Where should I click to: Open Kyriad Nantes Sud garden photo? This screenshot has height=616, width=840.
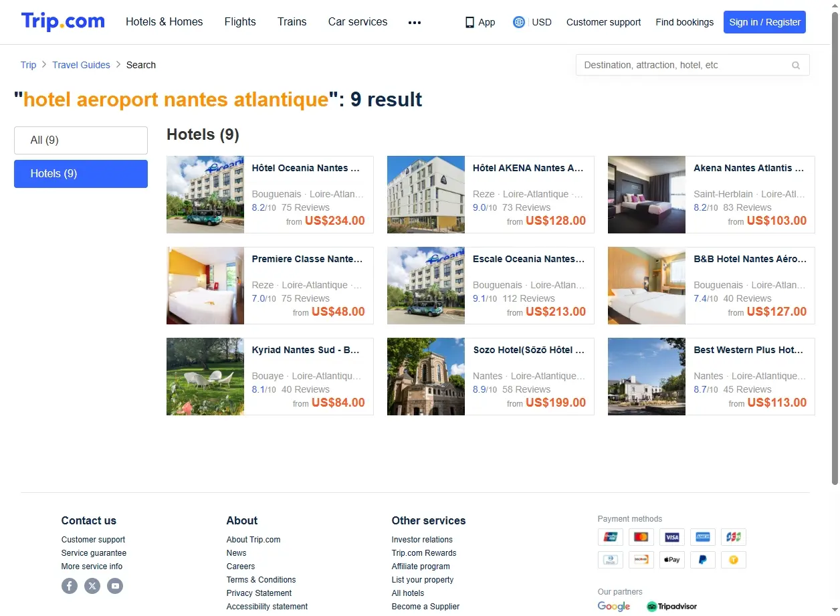pyautogui.click(x=205, y=377)
